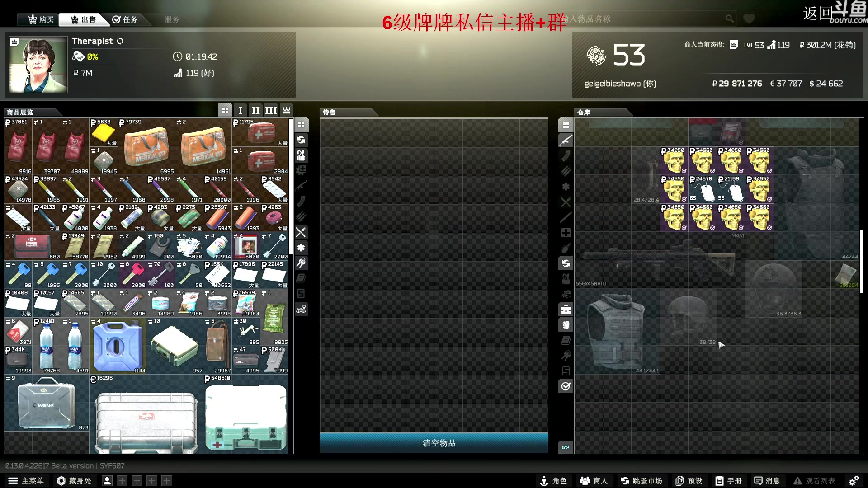This screenshot has height=488, width=868.
Task: Toggle the wishlist heart filter
Action: 749,19
